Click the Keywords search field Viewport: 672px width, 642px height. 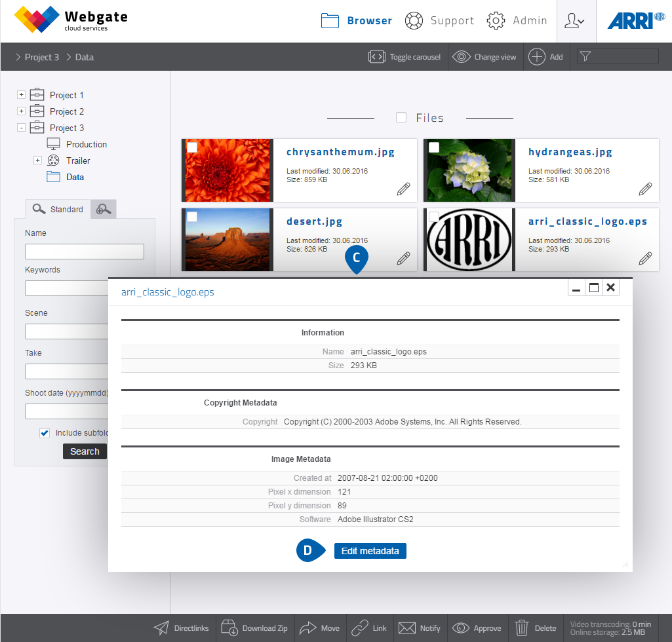click(67, 288)
